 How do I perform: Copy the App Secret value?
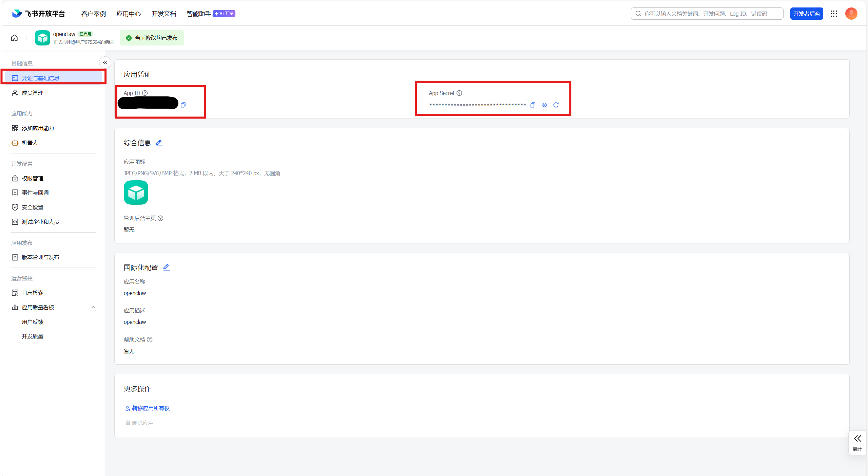533,105
